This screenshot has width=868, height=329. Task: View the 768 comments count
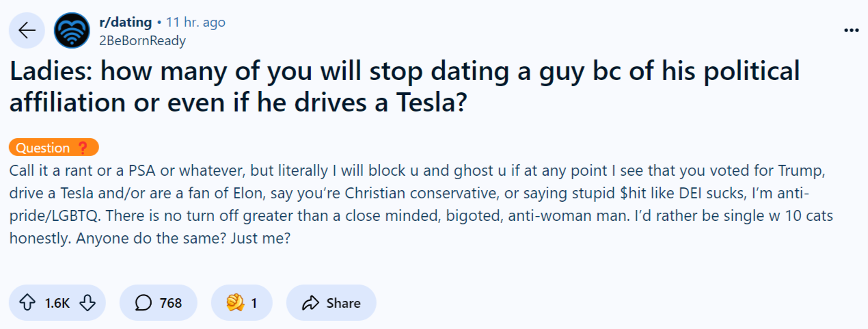click(x=171, y=302)
